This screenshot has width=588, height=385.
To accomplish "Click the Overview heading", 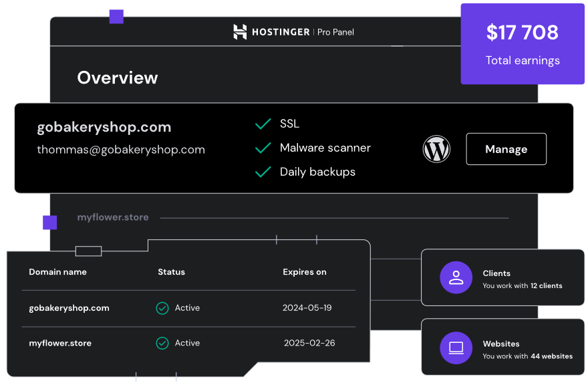I will [118, 78].
